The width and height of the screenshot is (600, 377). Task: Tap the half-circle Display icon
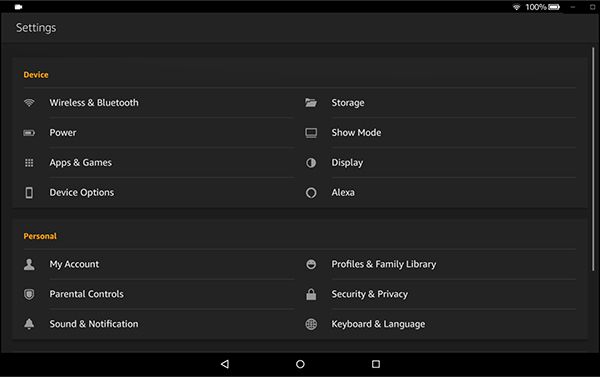tap(311, 163)
